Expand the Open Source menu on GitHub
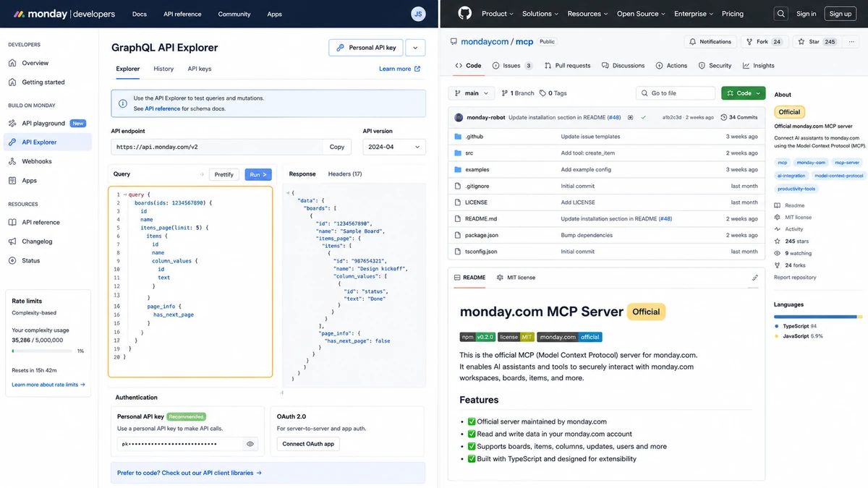The height and width of the screenshot is (488, 868). (642, 14)
